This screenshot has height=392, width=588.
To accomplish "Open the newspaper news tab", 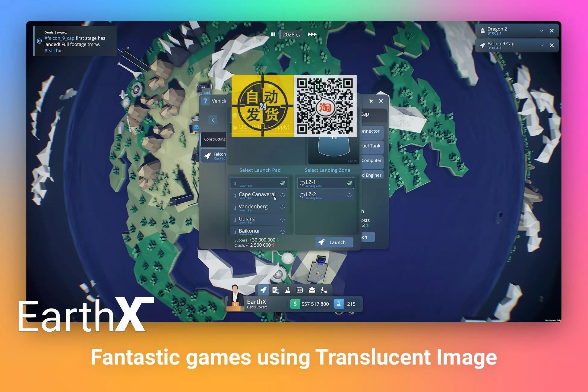I will pyautogui.click(x=300, y=290).
